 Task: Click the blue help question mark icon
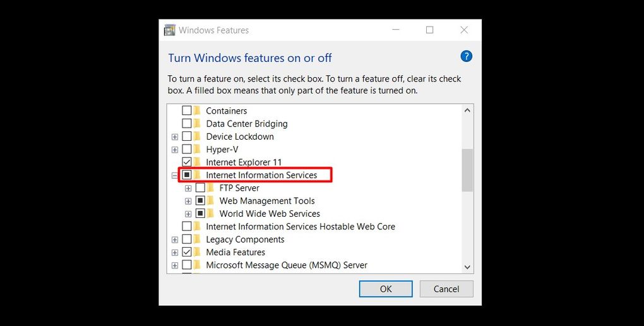(x=466, y=56)
